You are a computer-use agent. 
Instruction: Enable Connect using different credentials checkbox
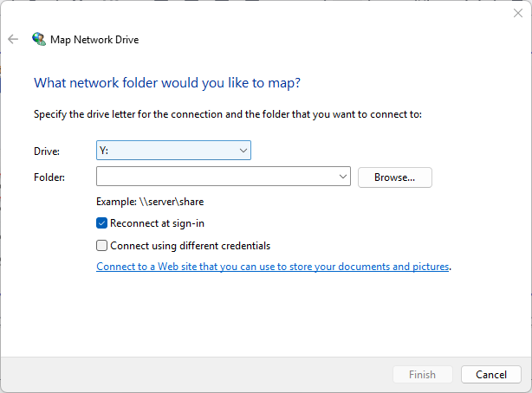tap(101, 246)
